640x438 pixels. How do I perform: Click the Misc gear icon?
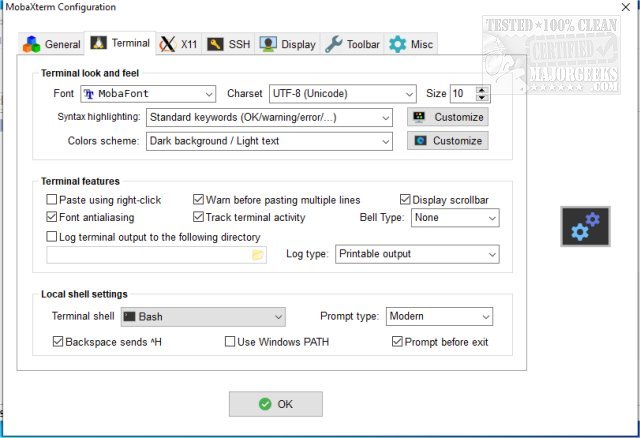[398, 44]
